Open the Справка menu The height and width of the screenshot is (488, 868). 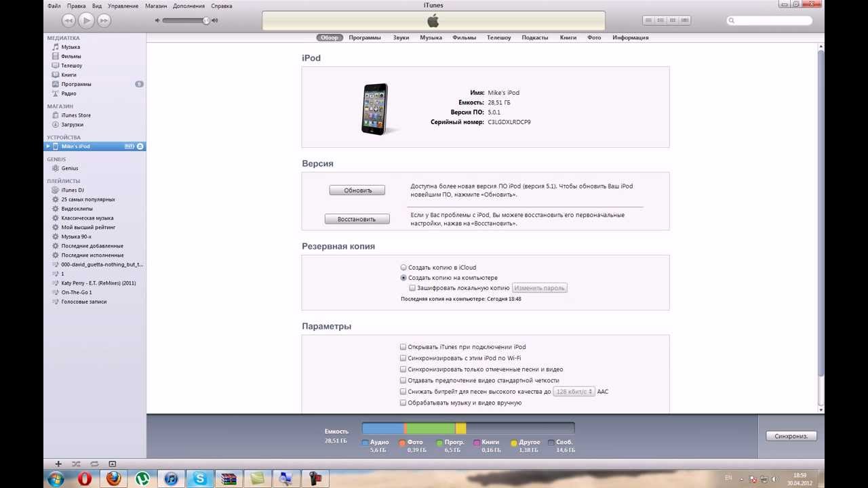pyautogui.click(x=222, y=6)
